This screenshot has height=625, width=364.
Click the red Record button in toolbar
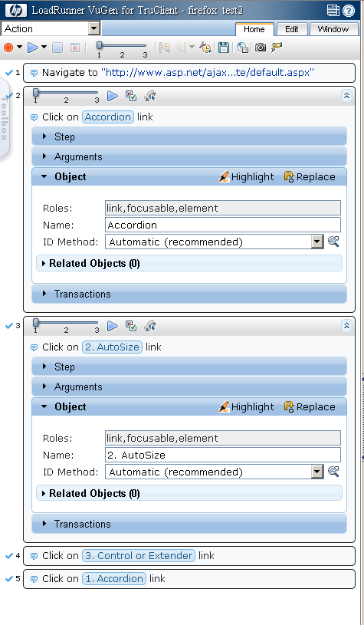click(8, 48)
